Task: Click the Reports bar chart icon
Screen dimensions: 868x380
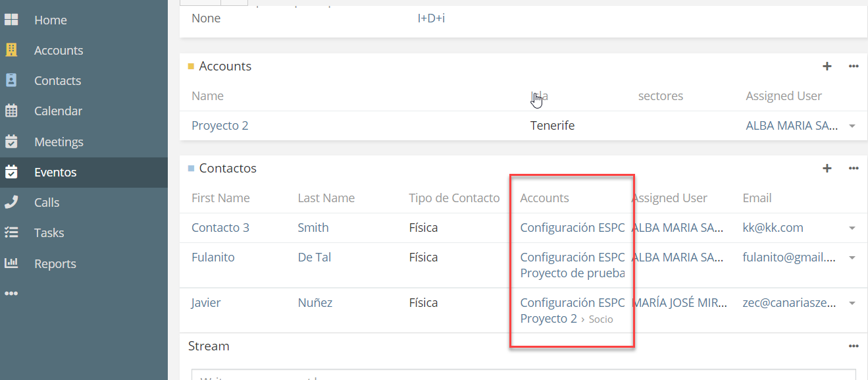Action: tap(11, 263)
